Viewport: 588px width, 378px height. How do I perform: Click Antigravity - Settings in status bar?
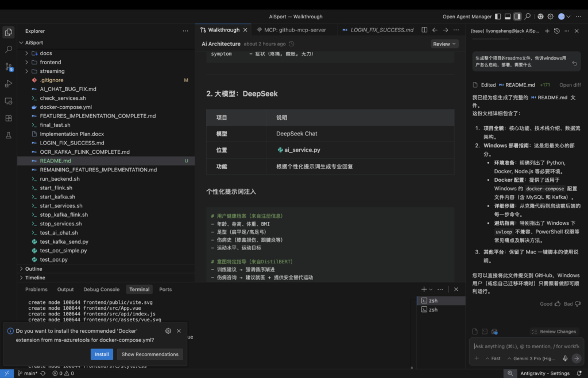545,373
